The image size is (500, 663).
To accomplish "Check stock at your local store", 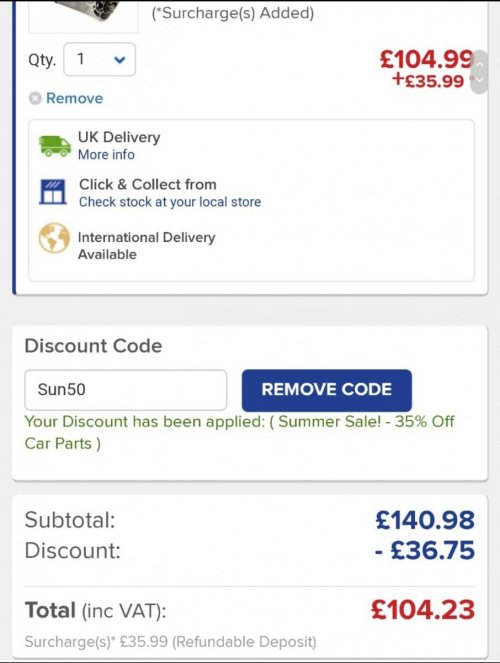I will 170,202.
